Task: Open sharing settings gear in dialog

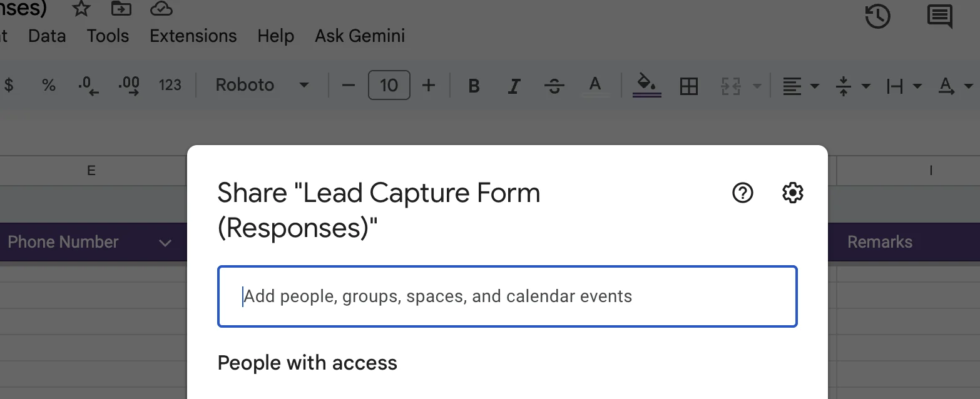Action: click(x=792, y=193)
